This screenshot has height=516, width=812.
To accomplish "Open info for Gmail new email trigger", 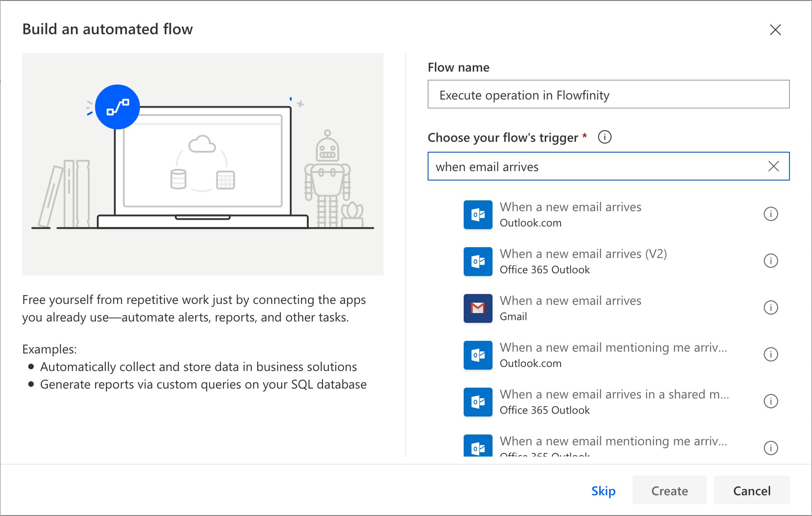I will tap(771, 308).
